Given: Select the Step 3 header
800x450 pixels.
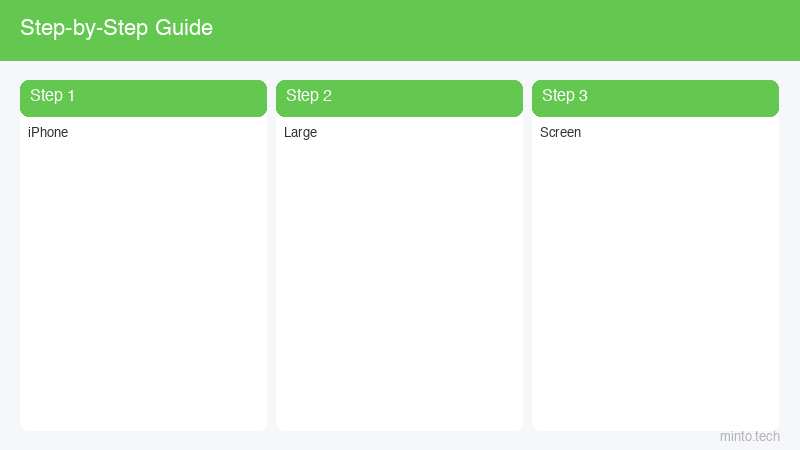Looking at the screenshot, I should click(x=656, y=98).
